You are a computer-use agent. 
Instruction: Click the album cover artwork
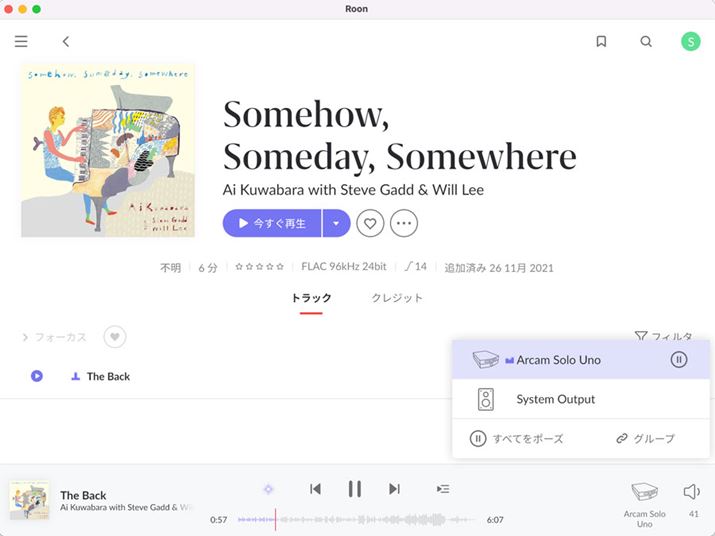coord(108,151)
